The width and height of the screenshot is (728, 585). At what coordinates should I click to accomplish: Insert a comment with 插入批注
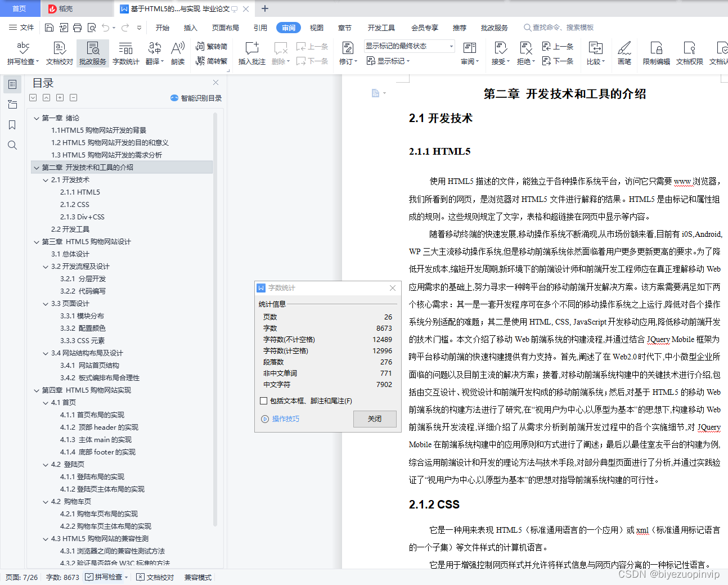point(251,53)
